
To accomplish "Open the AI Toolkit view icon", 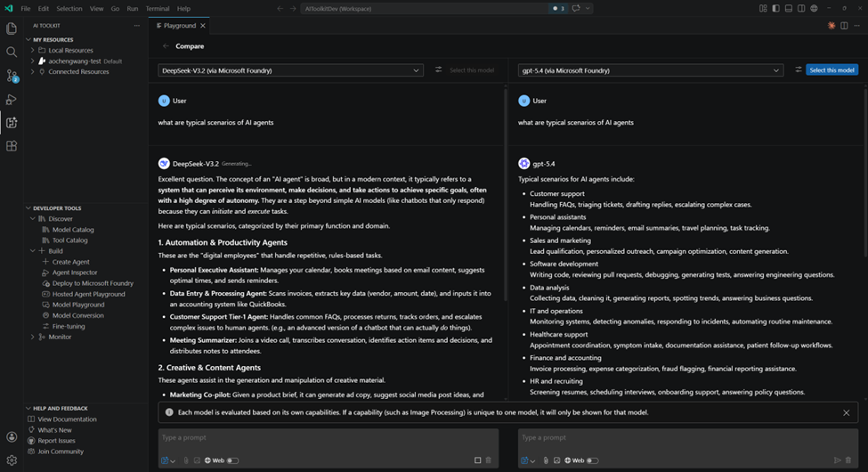I will pyautogui.click(x=11, y=123).
